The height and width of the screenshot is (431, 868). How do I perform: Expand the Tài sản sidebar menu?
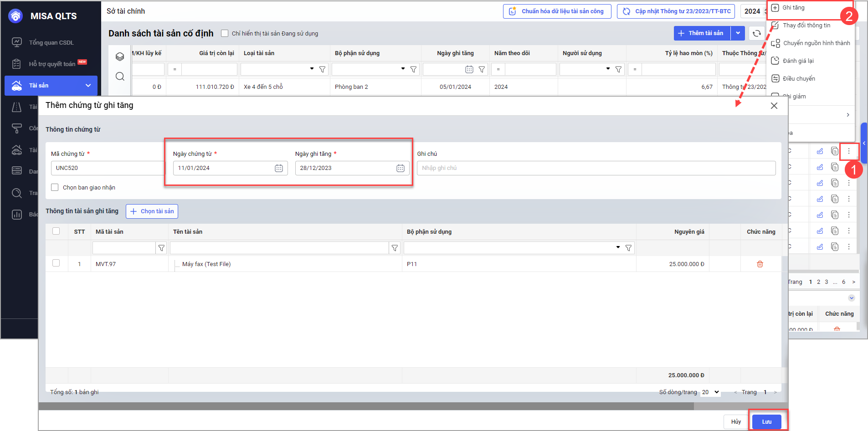(88, 85)
